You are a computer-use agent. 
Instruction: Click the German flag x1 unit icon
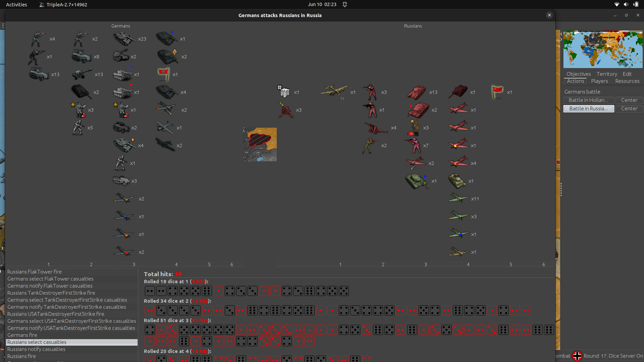(164, 74)
